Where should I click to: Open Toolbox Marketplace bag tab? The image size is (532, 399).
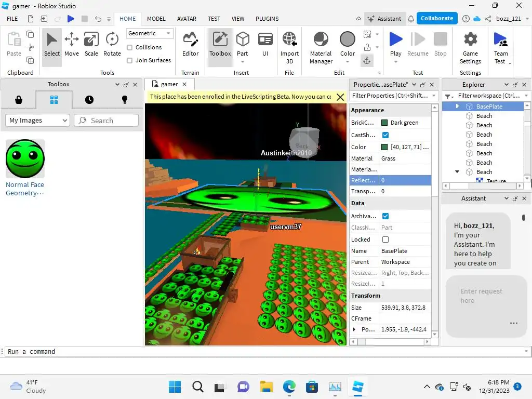19,100
